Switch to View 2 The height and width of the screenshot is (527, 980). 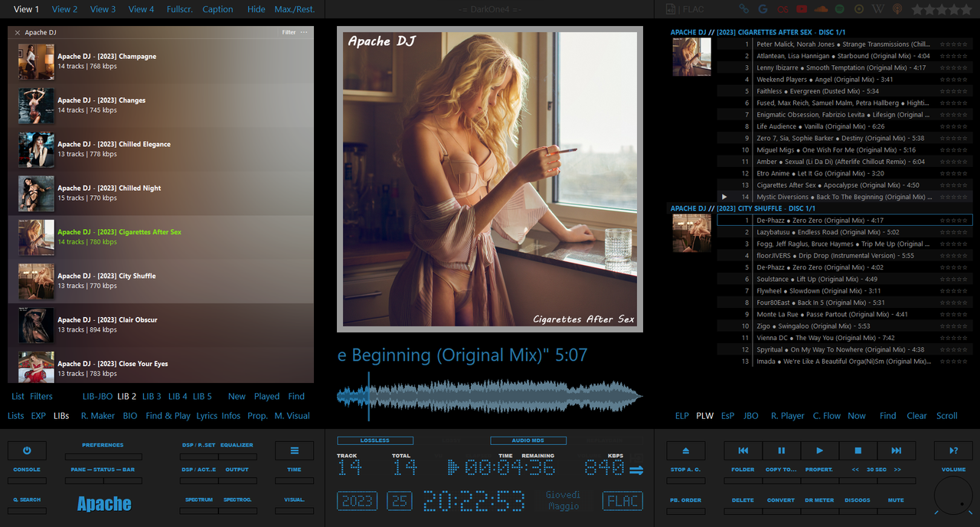click(x=64, y=9)
